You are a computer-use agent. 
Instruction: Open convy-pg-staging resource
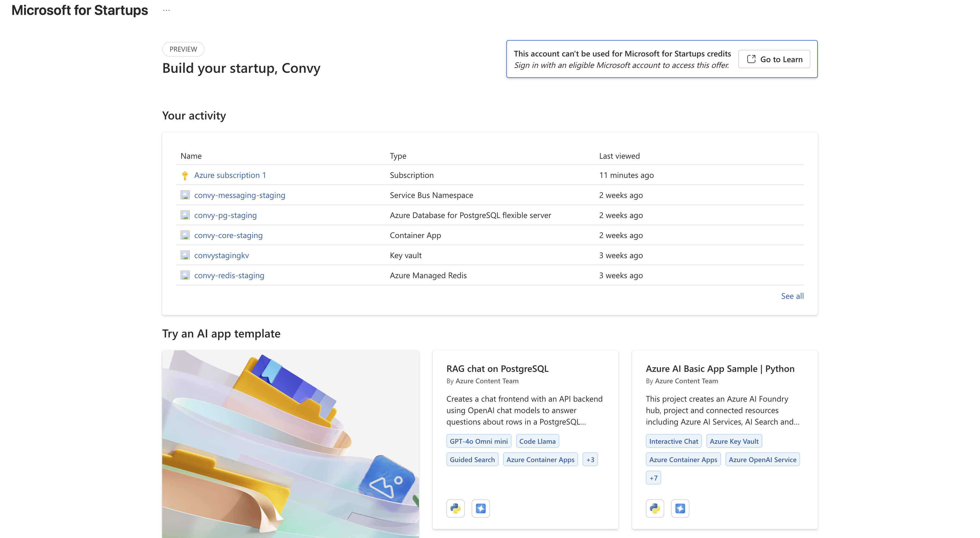225,215
